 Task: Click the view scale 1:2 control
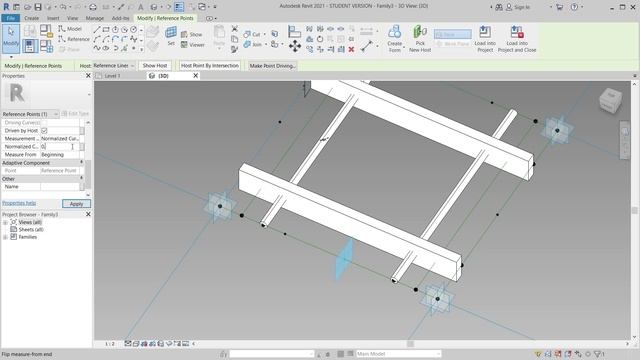click(x=110, y=344)
